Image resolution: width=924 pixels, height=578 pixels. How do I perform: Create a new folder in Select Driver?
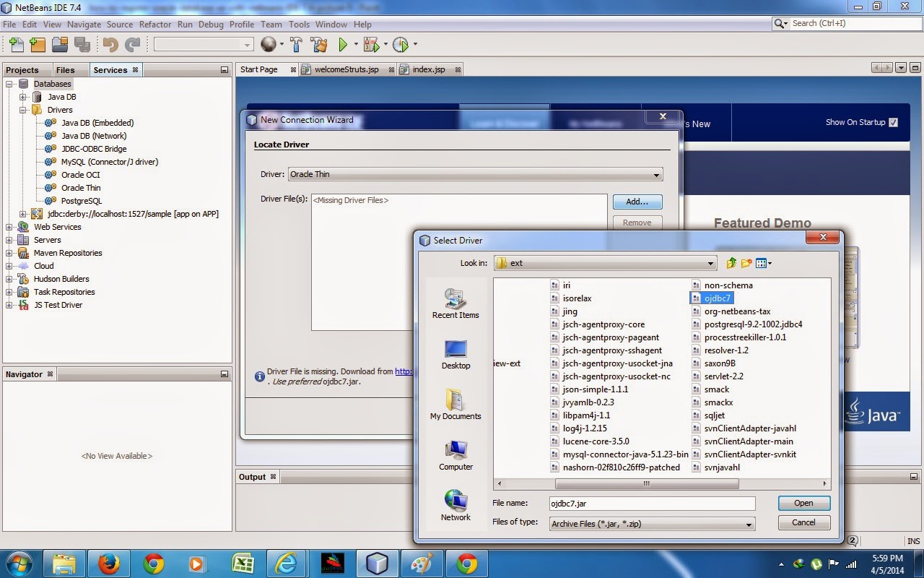(746, 263)
